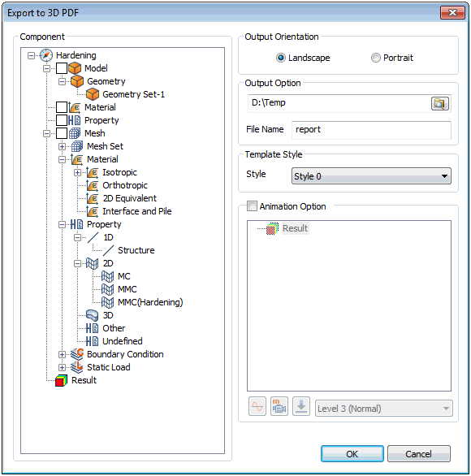Click the top-level Material icon
The width and height of the screenshot is (471, 476).
click(x=75, y=107)
